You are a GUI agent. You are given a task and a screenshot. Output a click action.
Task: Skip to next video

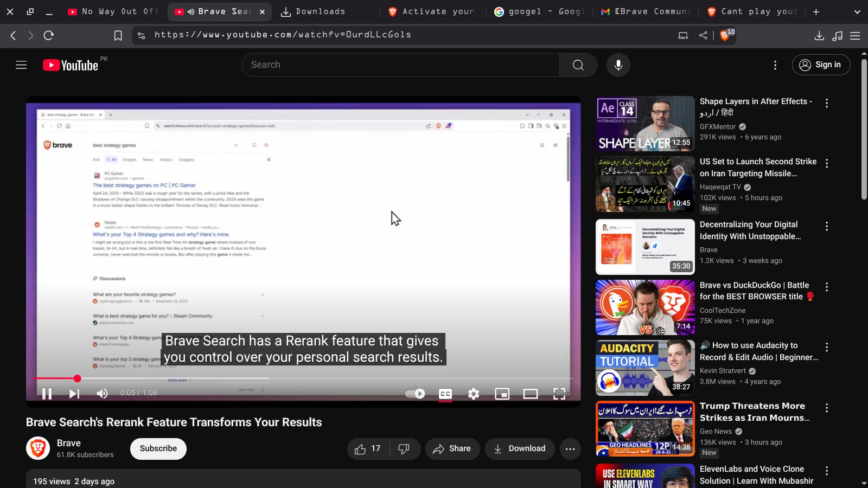click(x=74, y=394)
